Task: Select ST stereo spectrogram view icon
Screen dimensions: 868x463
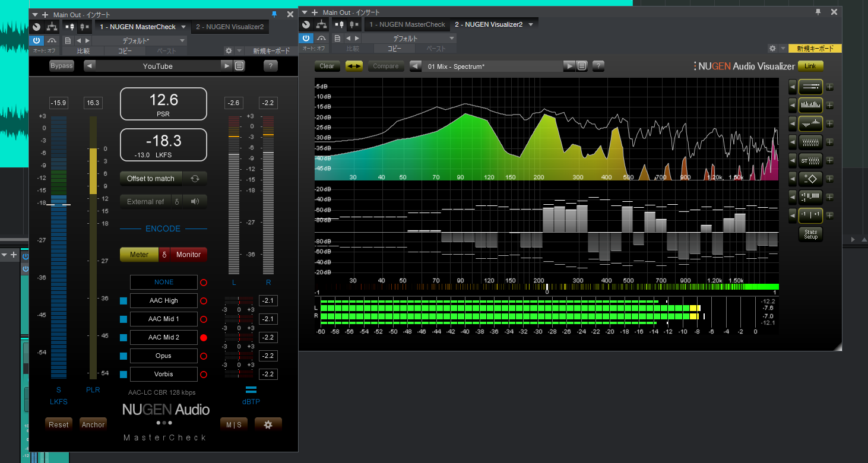Action: [810, 160]
